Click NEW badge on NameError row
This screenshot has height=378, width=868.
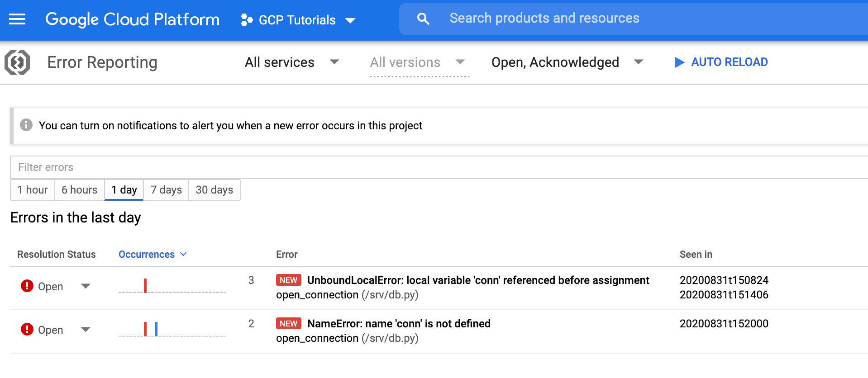pyautogui.click(x=289, y=324)
